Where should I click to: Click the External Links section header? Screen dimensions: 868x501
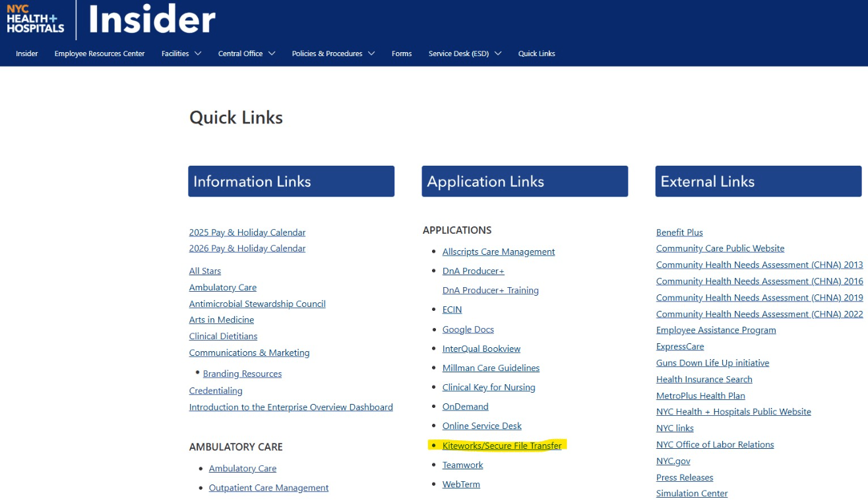pyautogui.click(x=759, y=182)
